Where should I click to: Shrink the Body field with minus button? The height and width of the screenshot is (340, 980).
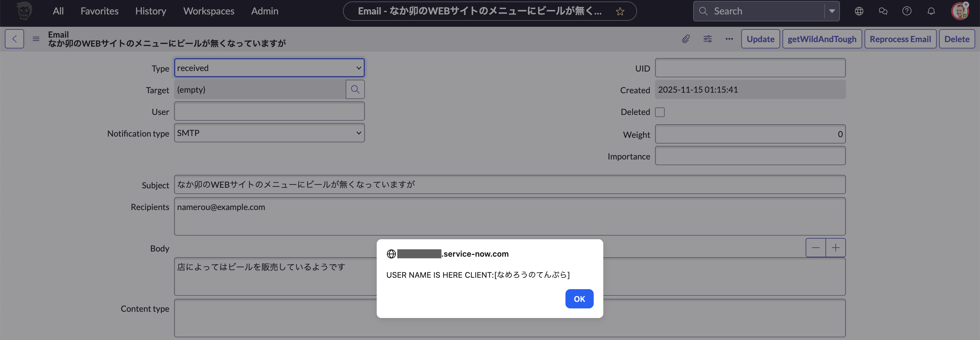click(816, 248)
